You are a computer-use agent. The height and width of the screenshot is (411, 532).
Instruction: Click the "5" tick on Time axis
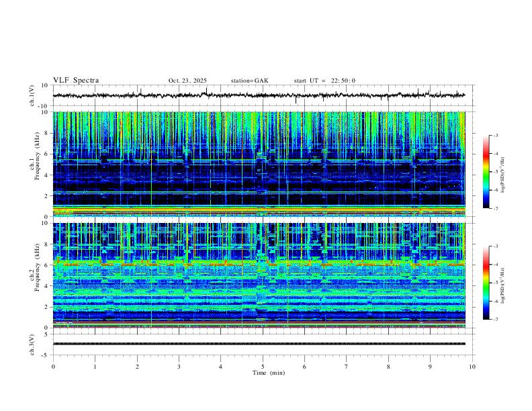pos(263,367)
